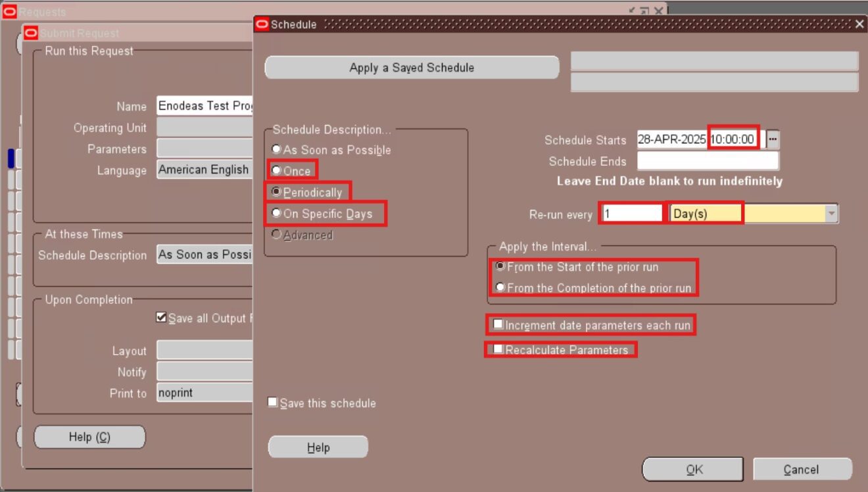Choose the As Soon as Possible radio button
The height and width of the screenshot is (492, 868).
tap(277, 150)
